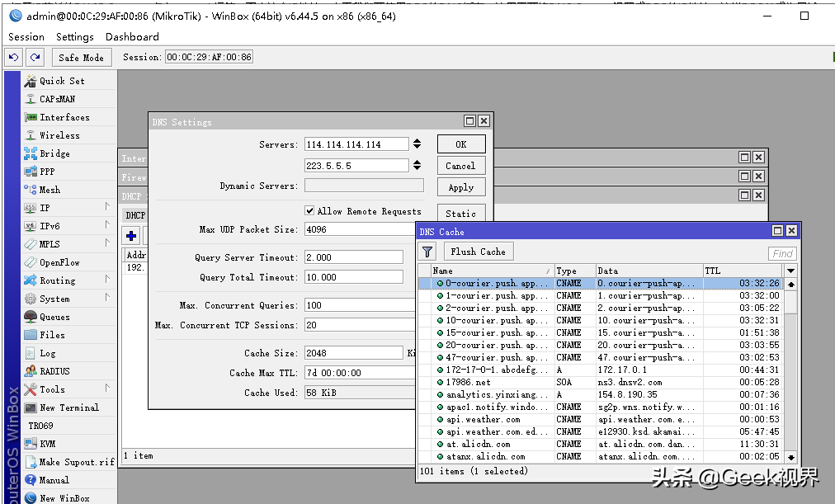The width and height of the screenshot is (835, 504).
Task: Open the Quick Set icon in sidebar
Action: pos(31,81)
